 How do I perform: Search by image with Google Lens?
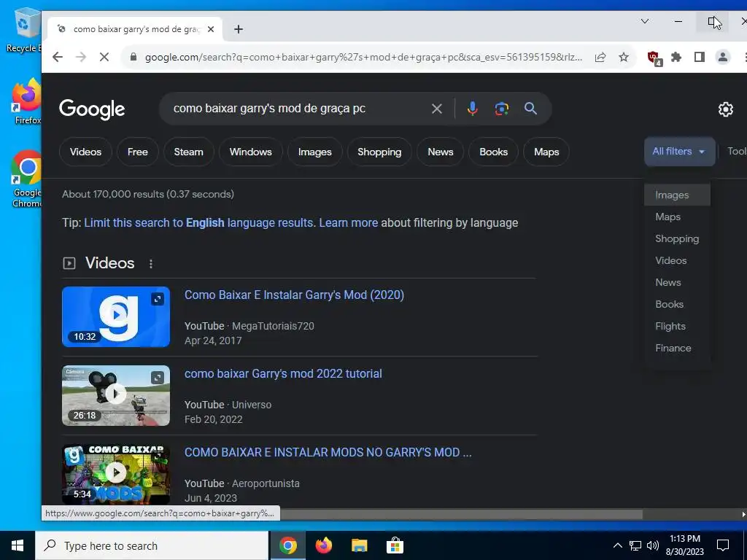tap(501, 109)
